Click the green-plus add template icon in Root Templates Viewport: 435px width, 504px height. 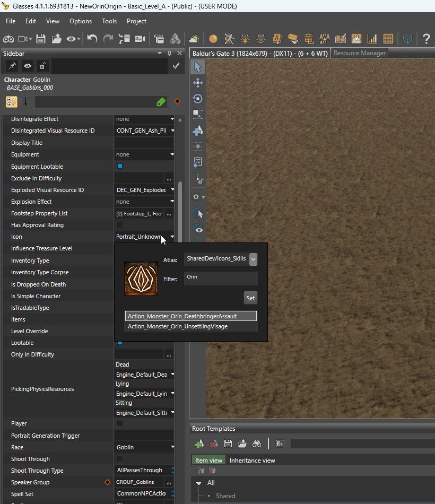pyautogui.click(x=199, y=444)
